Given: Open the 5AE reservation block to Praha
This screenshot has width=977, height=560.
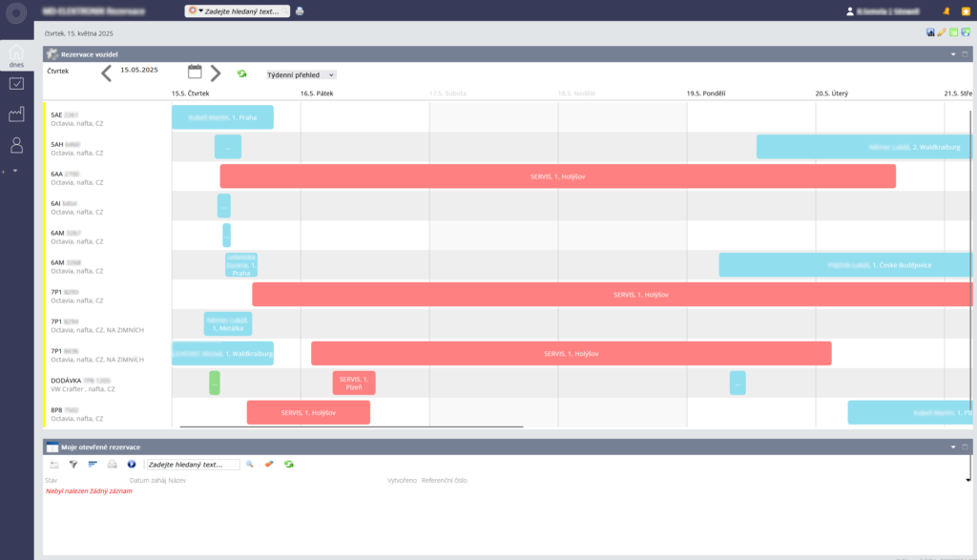Looking at the screenshot, I should tap(222, 117).
